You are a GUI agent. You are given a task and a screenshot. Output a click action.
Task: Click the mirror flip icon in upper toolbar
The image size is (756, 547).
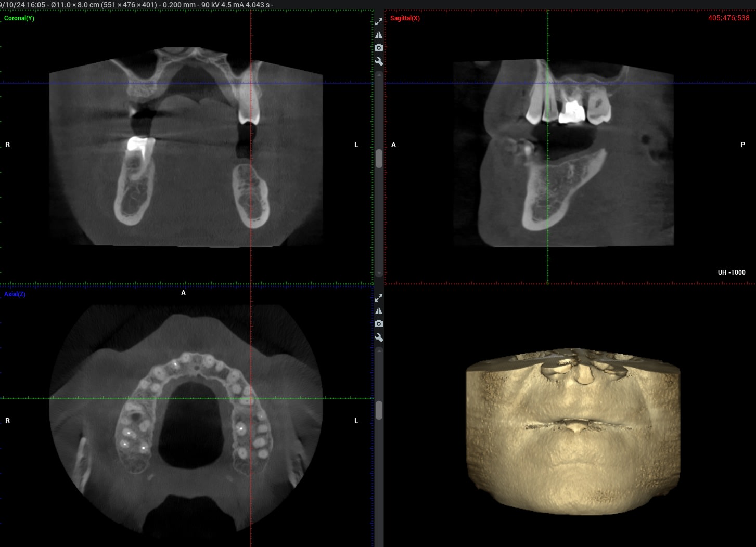pyautogui.click(x=379, y=34)
